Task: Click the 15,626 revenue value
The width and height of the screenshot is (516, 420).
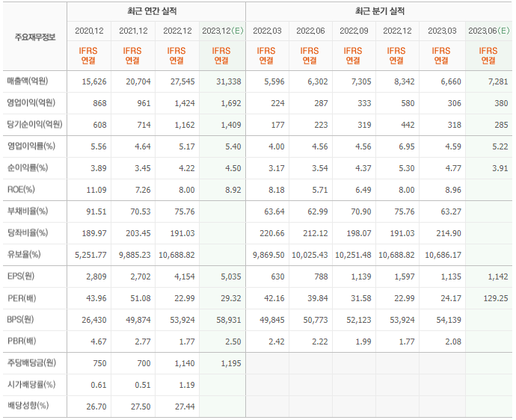Action: (x=94, y=81)
